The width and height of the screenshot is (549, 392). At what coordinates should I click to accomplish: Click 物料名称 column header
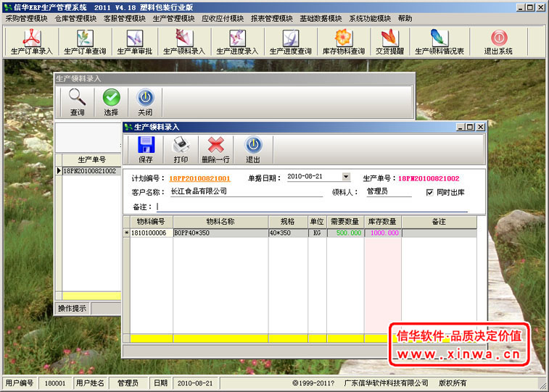(220, 222)
